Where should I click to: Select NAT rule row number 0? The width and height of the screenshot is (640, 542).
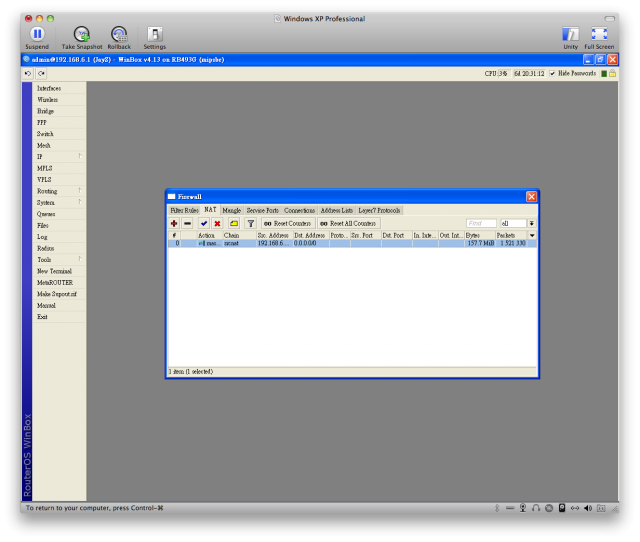pyautogui.click(x=352, y=243)
